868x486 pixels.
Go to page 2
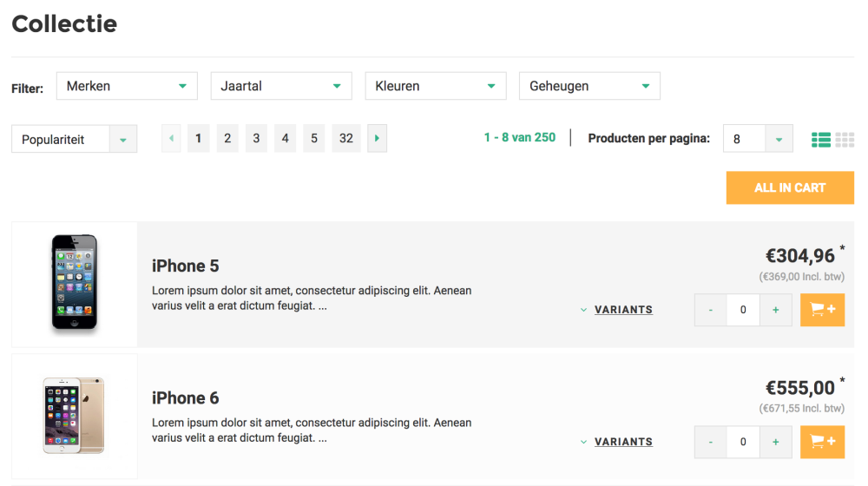227,138
